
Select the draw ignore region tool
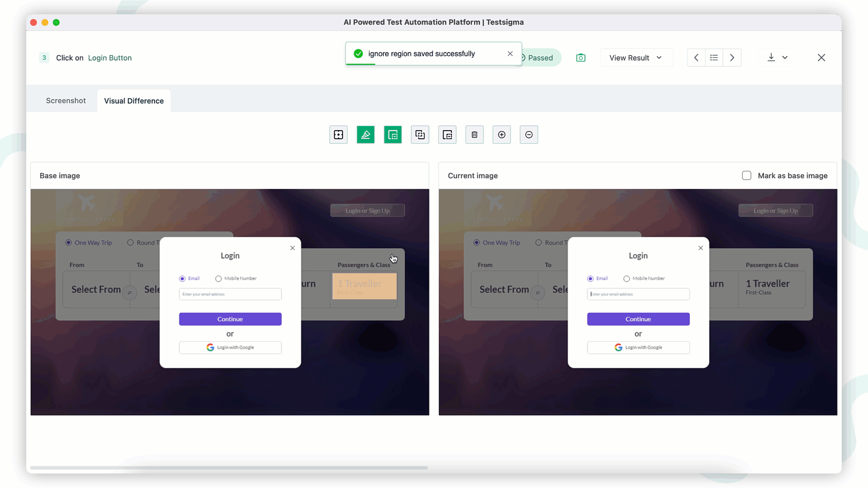(392, 135)
